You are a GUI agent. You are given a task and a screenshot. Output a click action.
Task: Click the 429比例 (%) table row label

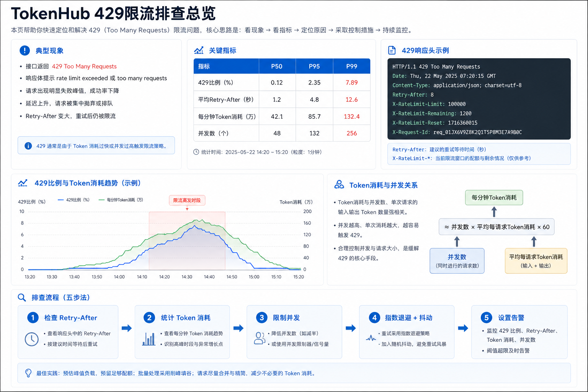coord(216,83)
